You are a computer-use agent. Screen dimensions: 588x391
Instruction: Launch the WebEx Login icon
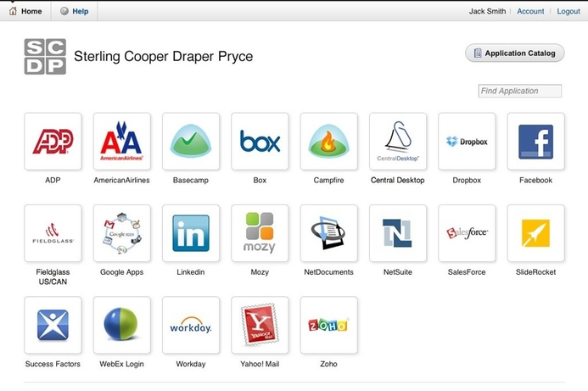pyautogui.click(x=122, y=325)
